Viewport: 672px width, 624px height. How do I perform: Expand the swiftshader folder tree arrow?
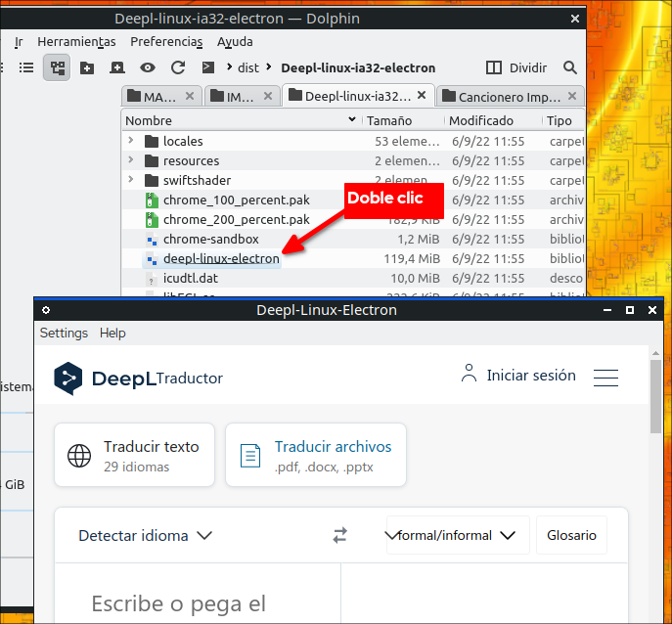[131, 180]
